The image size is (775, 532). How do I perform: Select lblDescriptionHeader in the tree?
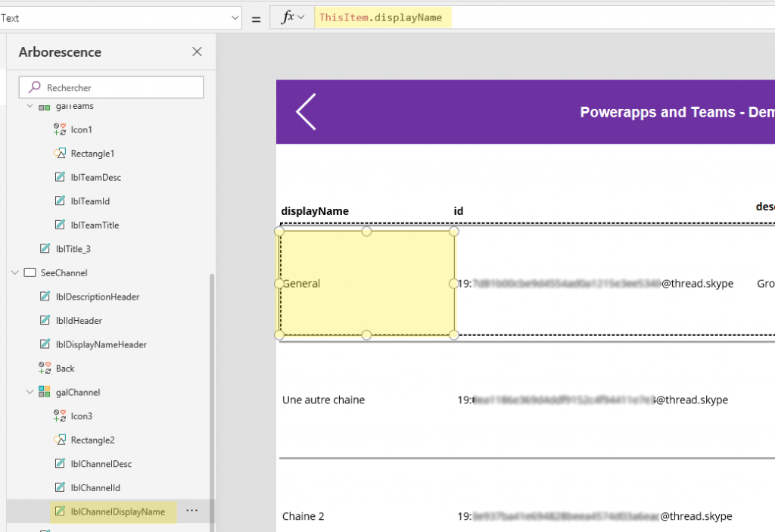[x=98, y=297]
